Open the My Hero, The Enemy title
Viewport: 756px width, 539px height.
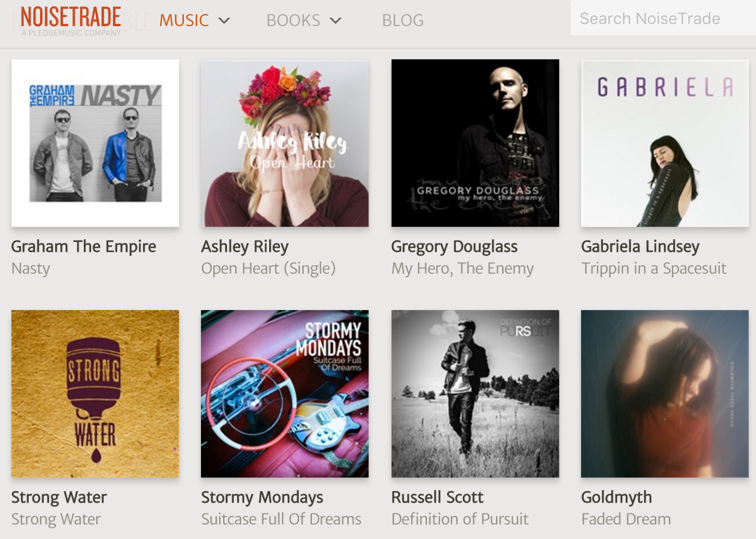[462, 268]
